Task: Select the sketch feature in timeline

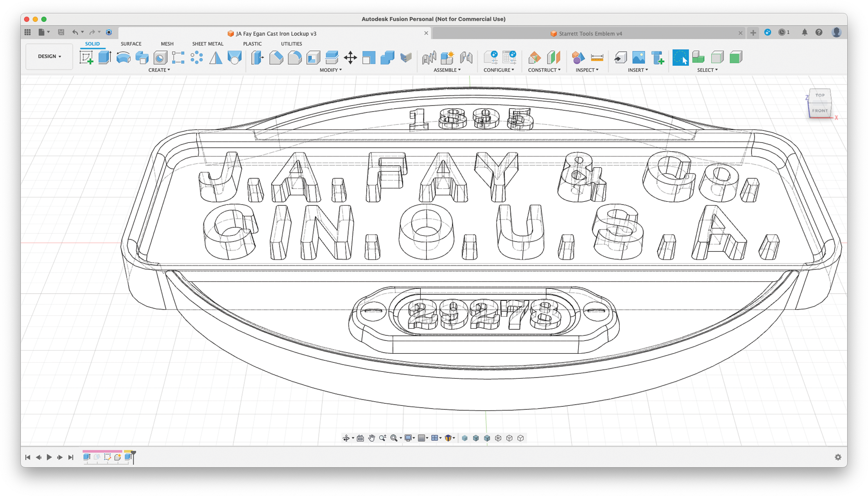Action: point(107,457)
